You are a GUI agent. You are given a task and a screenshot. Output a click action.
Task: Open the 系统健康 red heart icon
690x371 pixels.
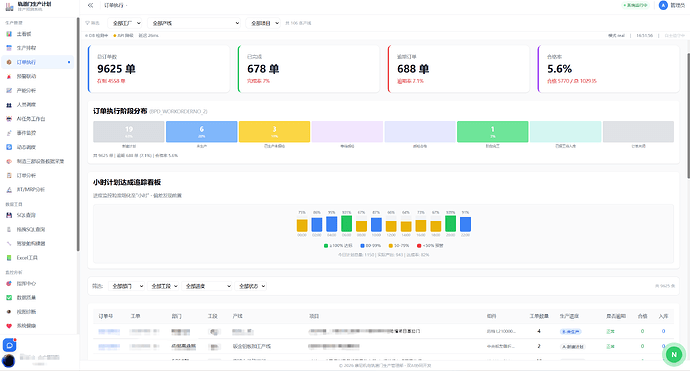(9, 326)
